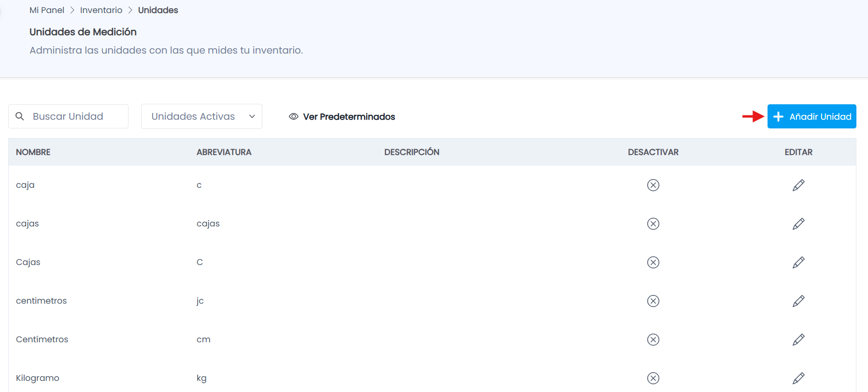
Task: Toggle Ver Predeterminados view
Action: [342, 116]
